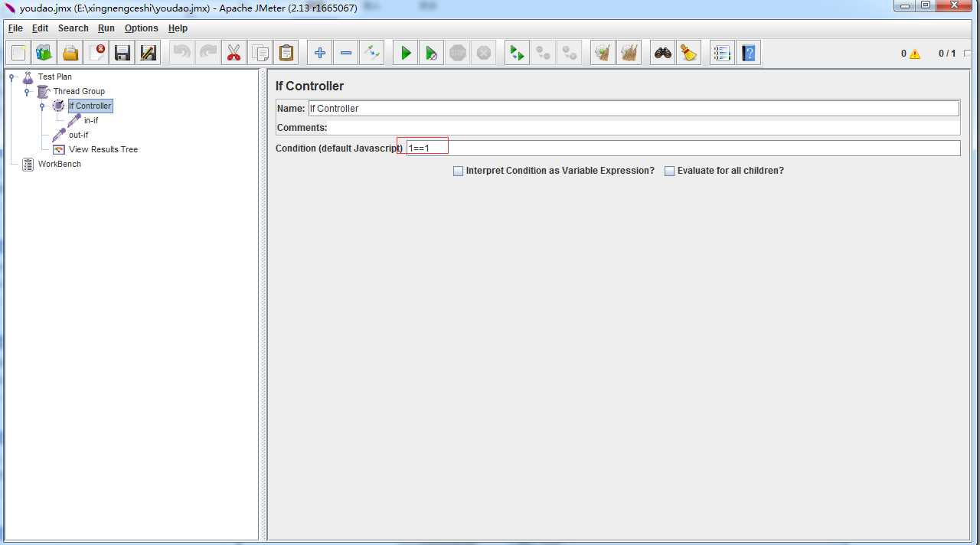Select Thread Group in the tree

(79, 91)
